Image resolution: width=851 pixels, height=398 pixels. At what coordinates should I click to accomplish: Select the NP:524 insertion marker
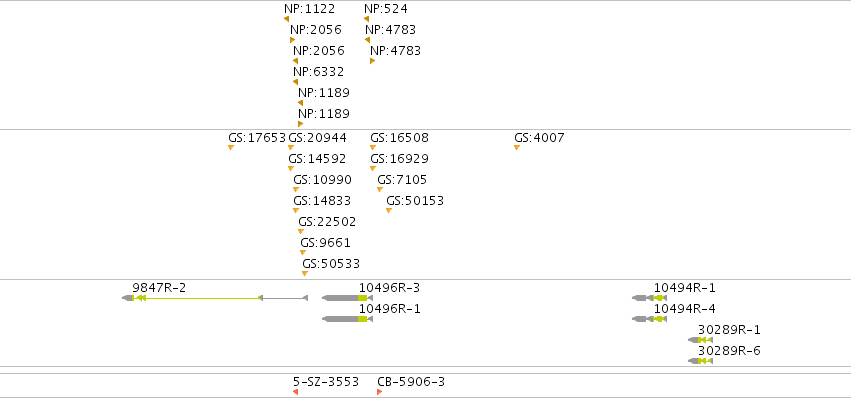tap(366, 19)
